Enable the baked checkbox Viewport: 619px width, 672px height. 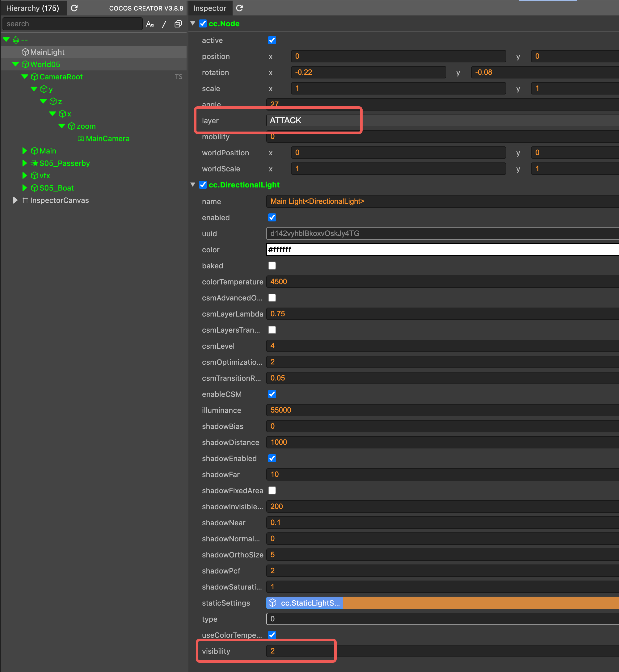click(x=272, y=266)
